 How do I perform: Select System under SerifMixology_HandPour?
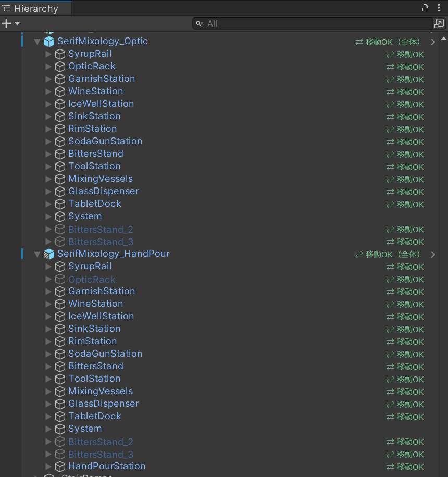coord(85,429)
